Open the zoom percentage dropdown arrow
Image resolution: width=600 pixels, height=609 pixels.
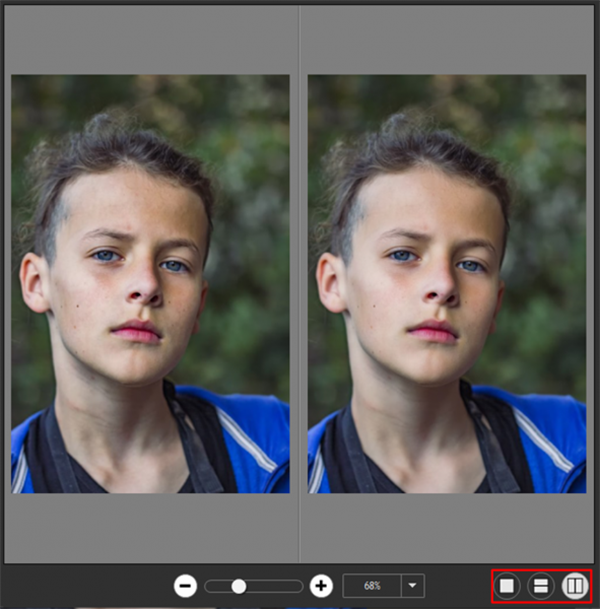tap(412, 585)
